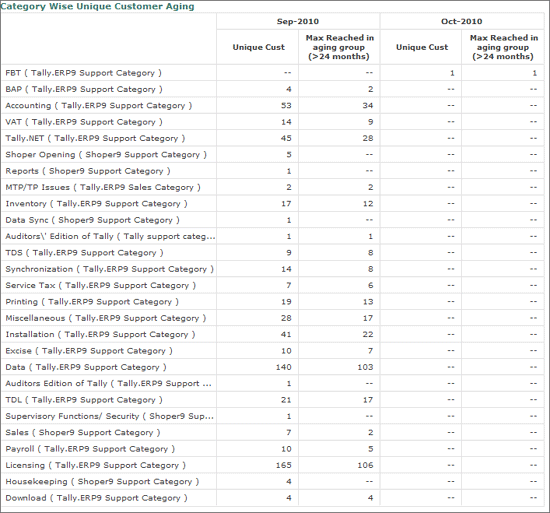The image size is (550, 513).
Task: Click the Installation max reached value 22
Action: pyautogui.click(x=368, y=335)
